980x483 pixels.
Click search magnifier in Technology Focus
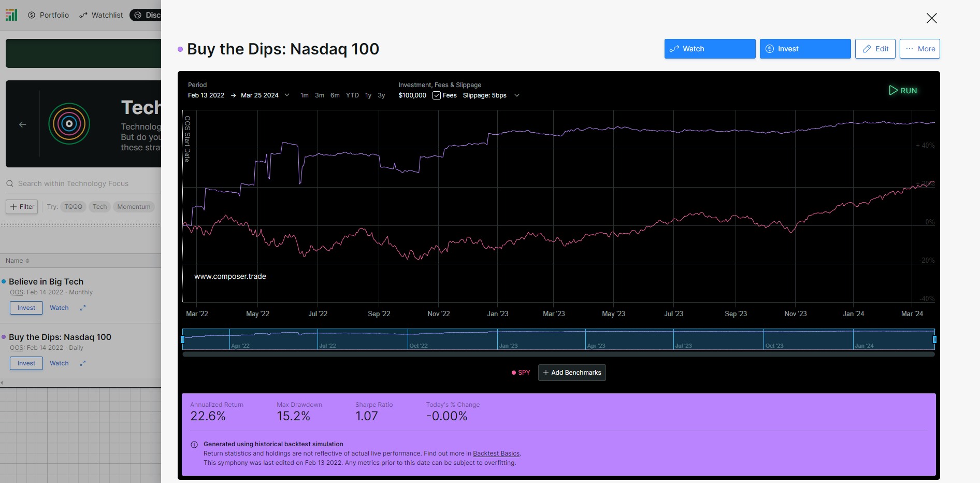tap(10, 183)
